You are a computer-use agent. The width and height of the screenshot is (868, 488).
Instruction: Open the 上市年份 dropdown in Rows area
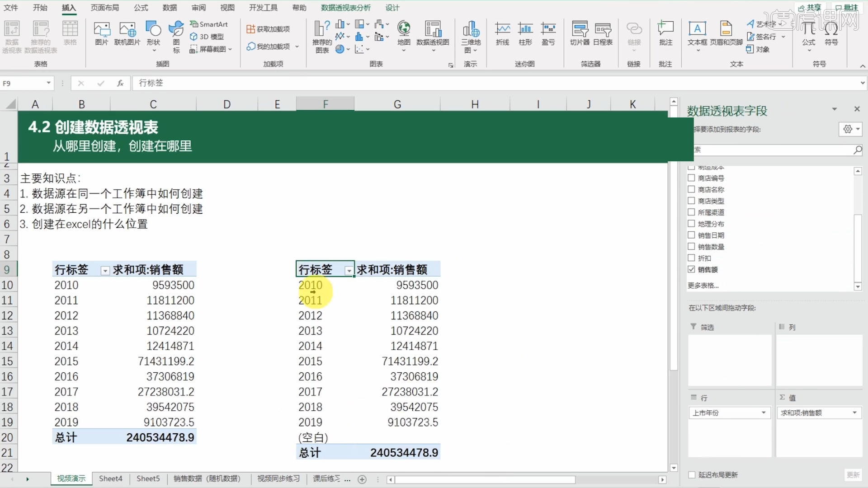pyautogui.click(x=764, y=413)
